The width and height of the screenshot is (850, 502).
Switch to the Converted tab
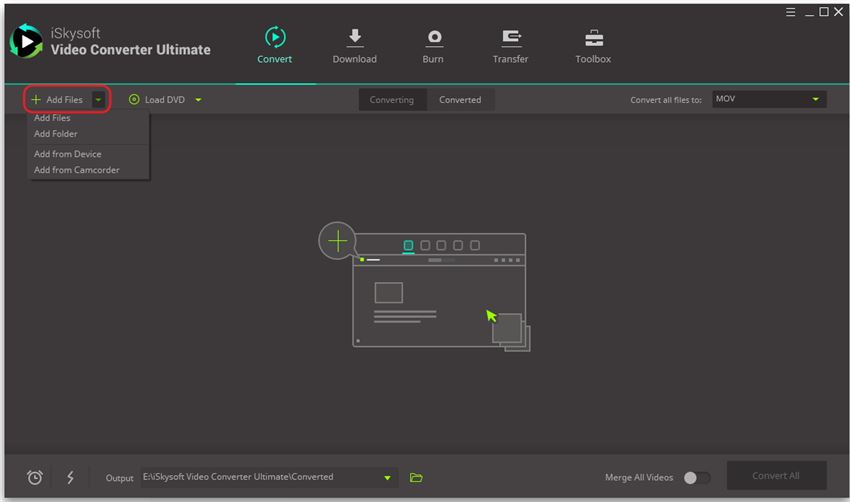(460, 100)
